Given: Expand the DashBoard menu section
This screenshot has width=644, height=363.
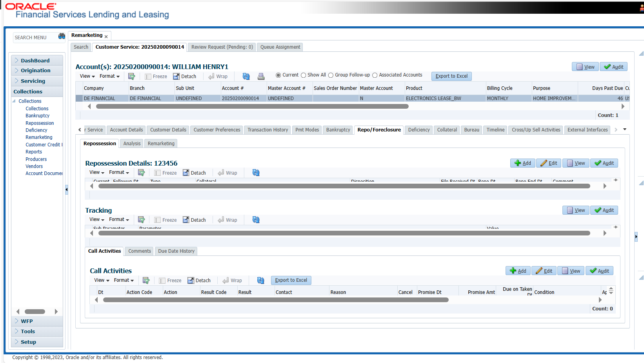Looking at the screenshot, I should point(37,60).
